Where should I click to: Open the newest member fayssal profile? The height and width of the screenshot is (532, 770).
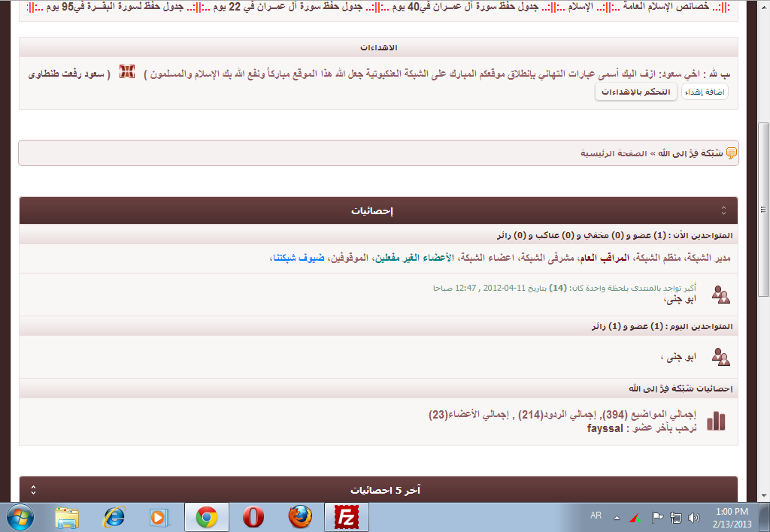coord(605,428)
